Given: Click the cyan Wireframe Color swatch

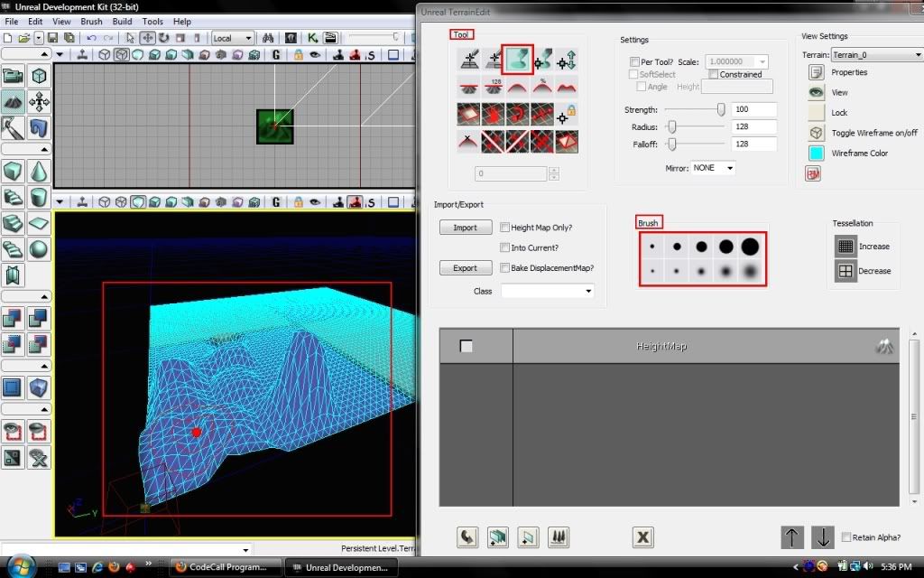Looking at the screenshot, I should pyautogui.click(x=816, y=153).
